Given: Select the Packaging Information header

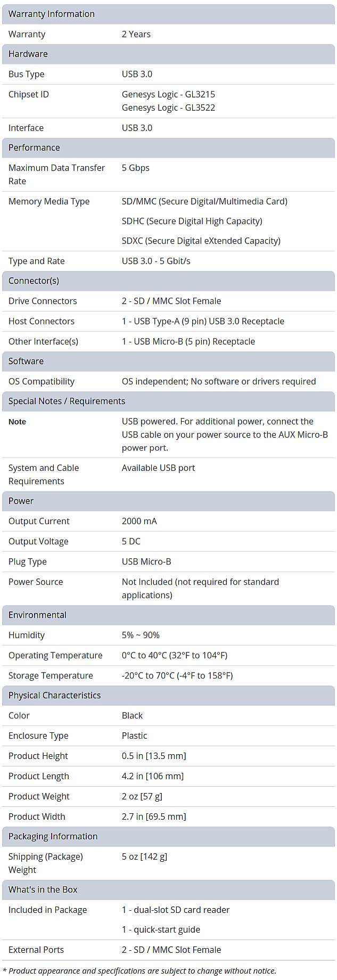Looking at the screenshot, I should point(53,836).
